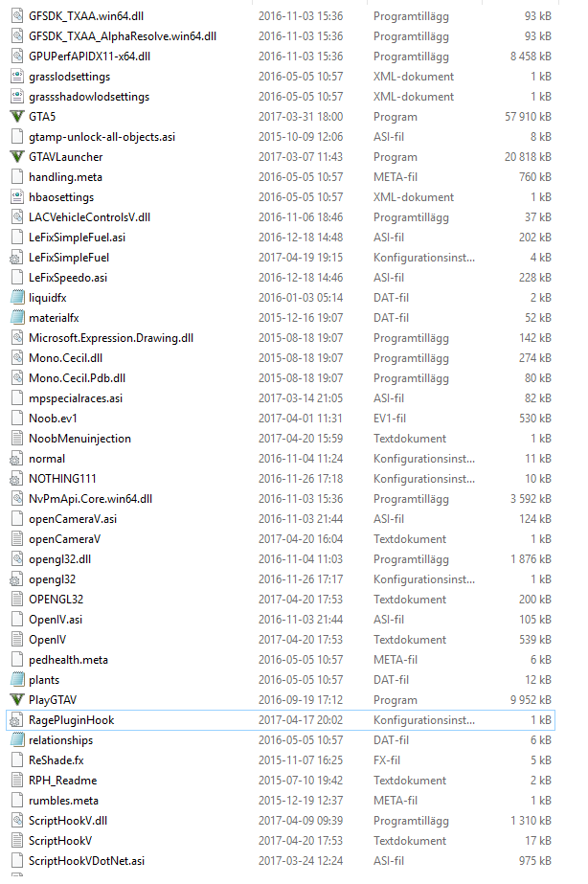588x884 pixels.
Task: Click the grasslodsettings XML file icon
Action: [x=17, y=76]
